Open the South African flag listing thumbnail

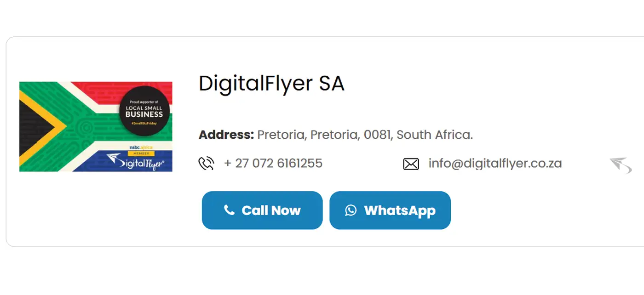96,127
